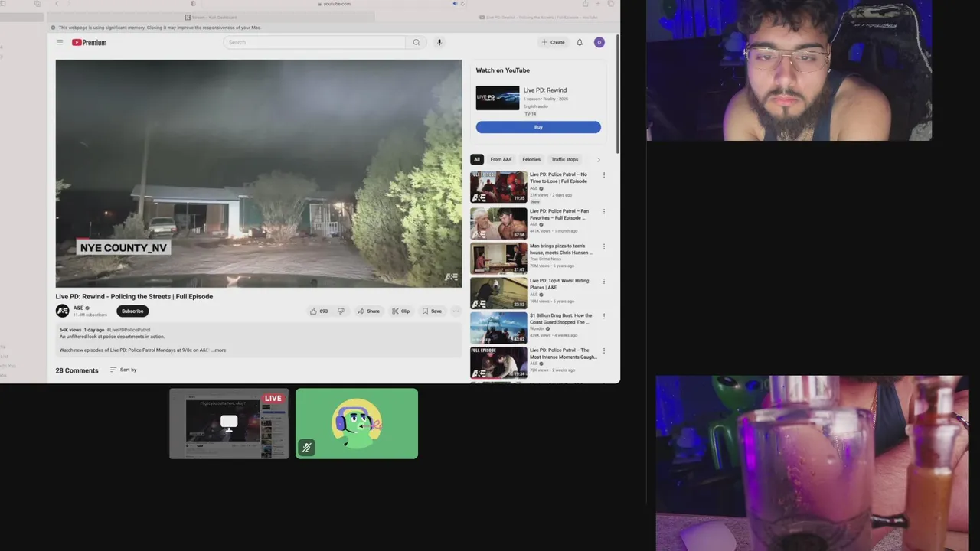Buy Live PD: Rewind season
This screenshot has width=980, height=551.
(x=538, y=127)
